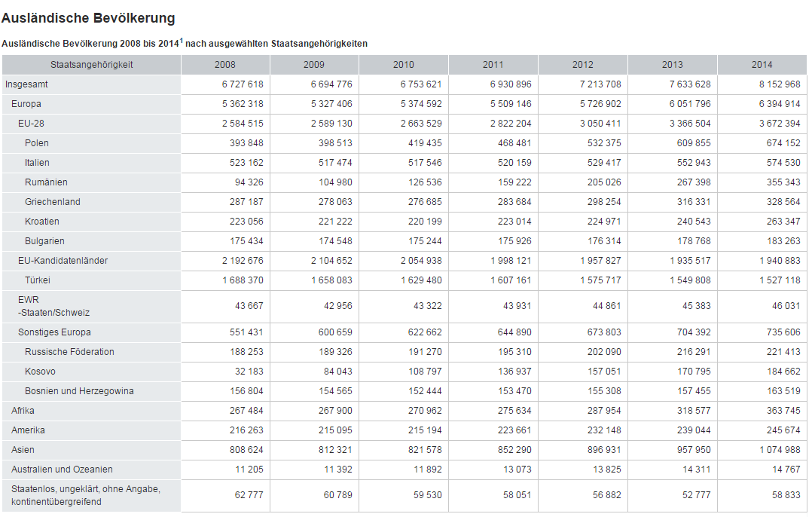Click the Insgesamt row label
This screenshot has height=517, width=812.
26,84
